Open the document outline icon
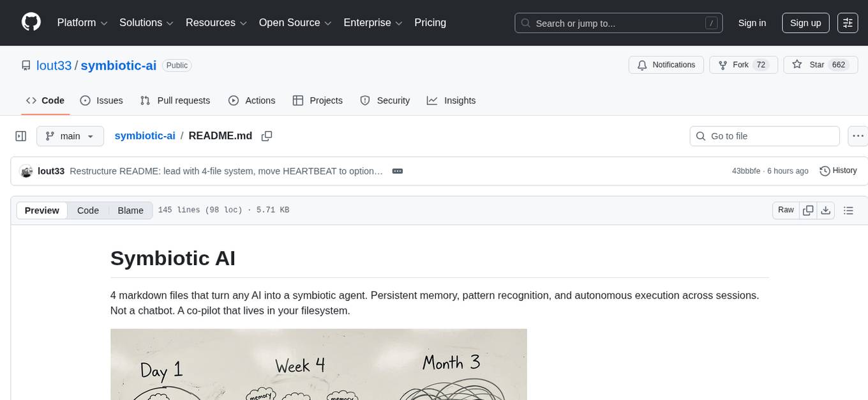The height and width of the screenshot is (400, 868). pos(848,210)
